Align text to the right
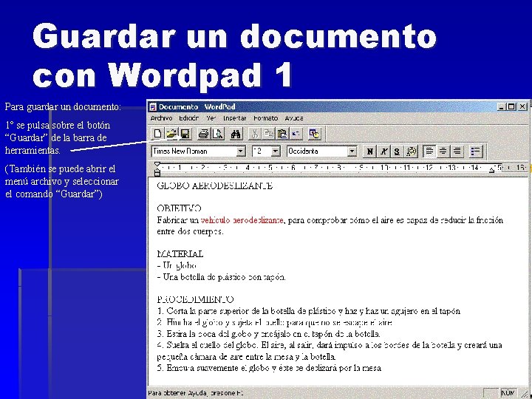 click(x=457, y=151)
